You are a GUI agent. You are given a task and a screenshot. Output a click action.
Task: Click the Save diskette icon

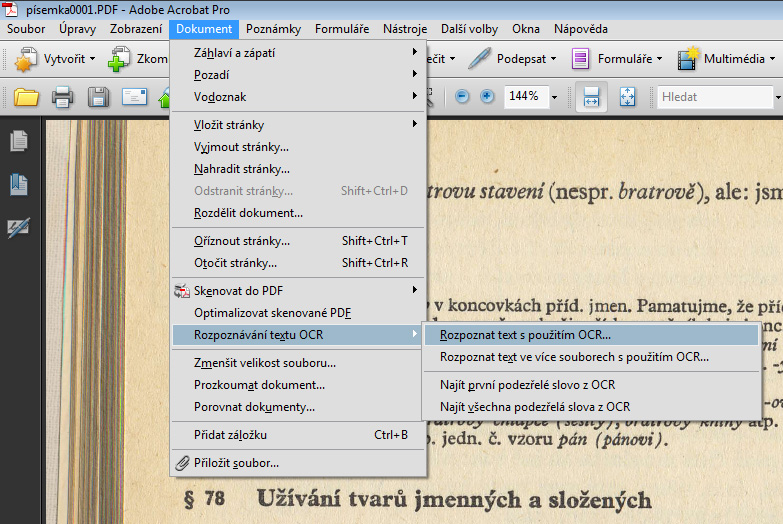pos(98,97)
